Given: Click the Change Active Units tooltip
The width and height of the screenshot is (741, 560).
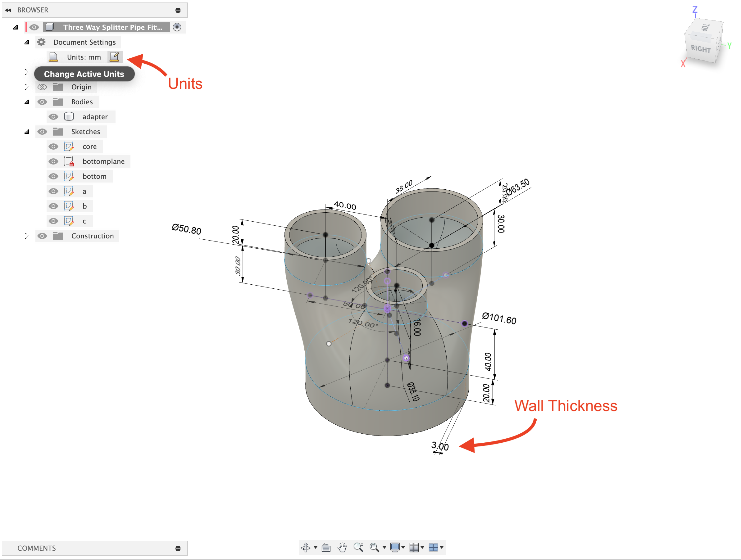Looking at the screenshot, I should 84,74.
